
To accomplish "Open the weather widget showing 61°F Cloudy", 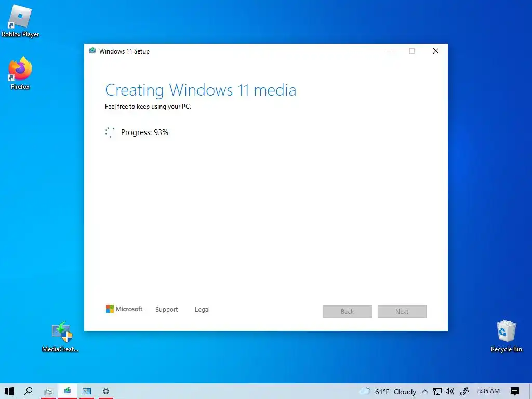I will 388,392.
